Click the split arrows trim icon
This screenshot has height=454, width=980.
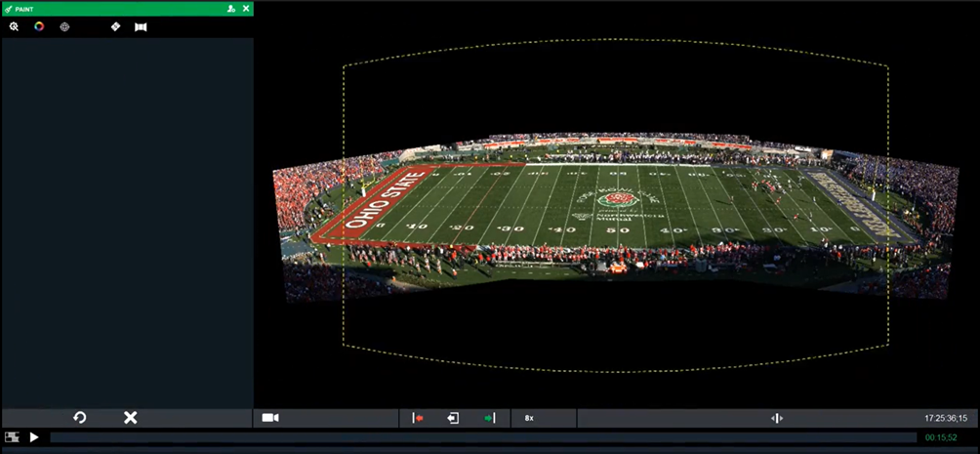(777, 418)
